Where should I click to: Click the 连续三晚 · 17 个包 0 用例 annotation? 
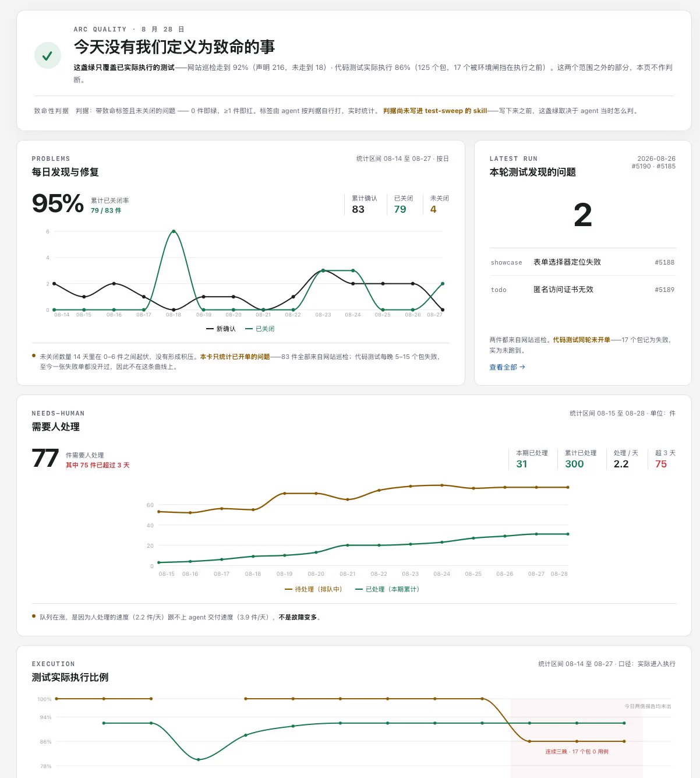[577, 752]
